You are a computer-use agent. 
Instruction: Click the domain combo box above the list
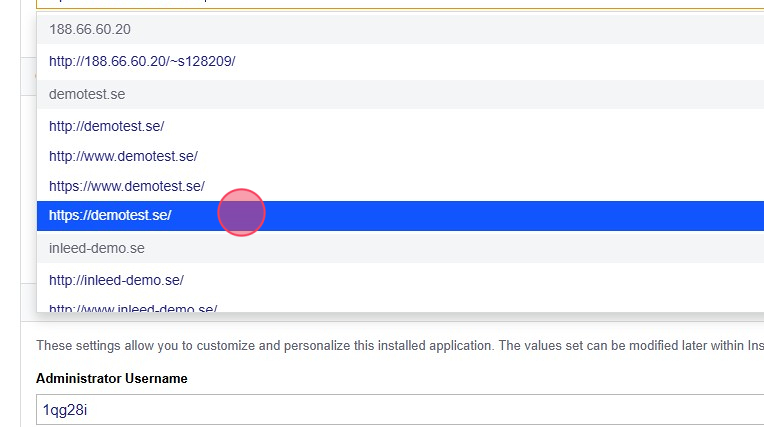coord(400,4)
